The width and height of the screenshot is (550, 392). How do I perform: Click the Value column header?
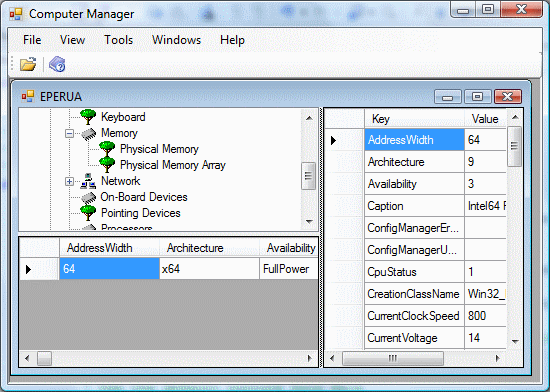(x=485, y=119)
